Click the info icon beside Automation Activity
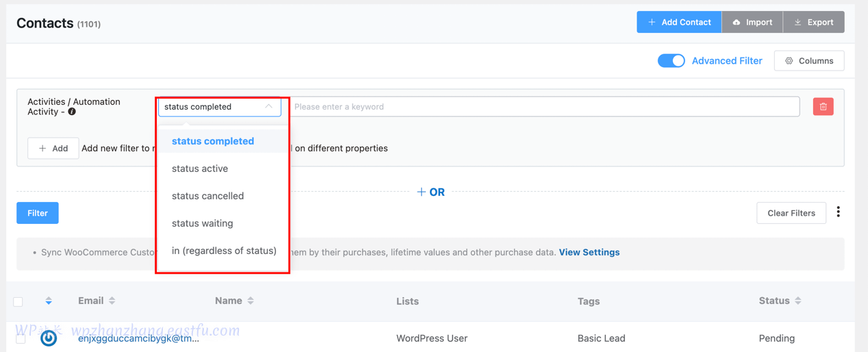 click(x=72, y=112)
